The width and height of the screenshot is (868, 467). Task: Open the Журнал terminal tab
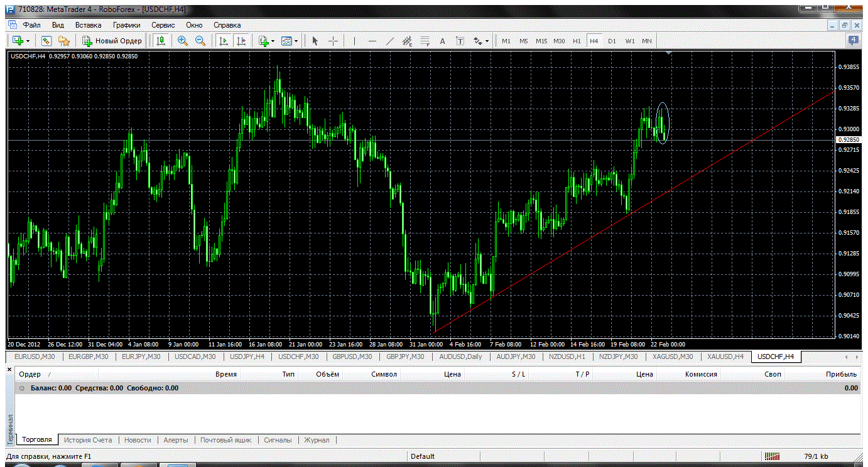pyautogui.click(x=317, y=440)
